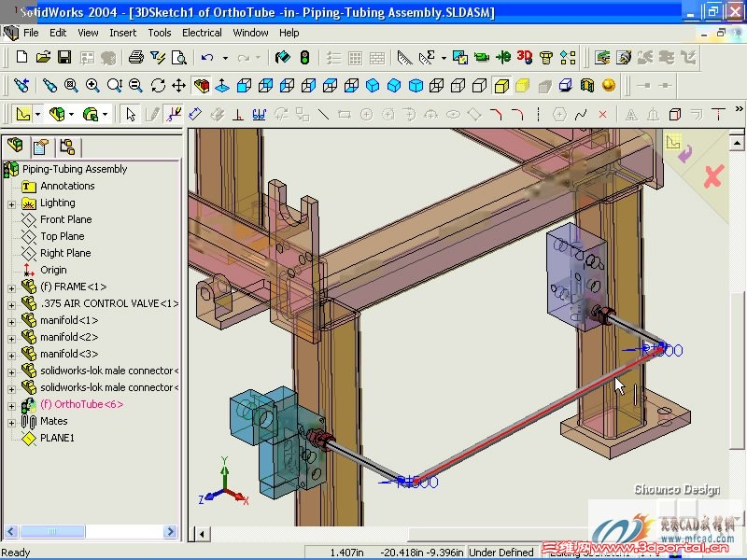This screenshot has width=747, height=560.
Task: Click viewport horizontal scrollbar left arrow
Action: pos(203,534)
